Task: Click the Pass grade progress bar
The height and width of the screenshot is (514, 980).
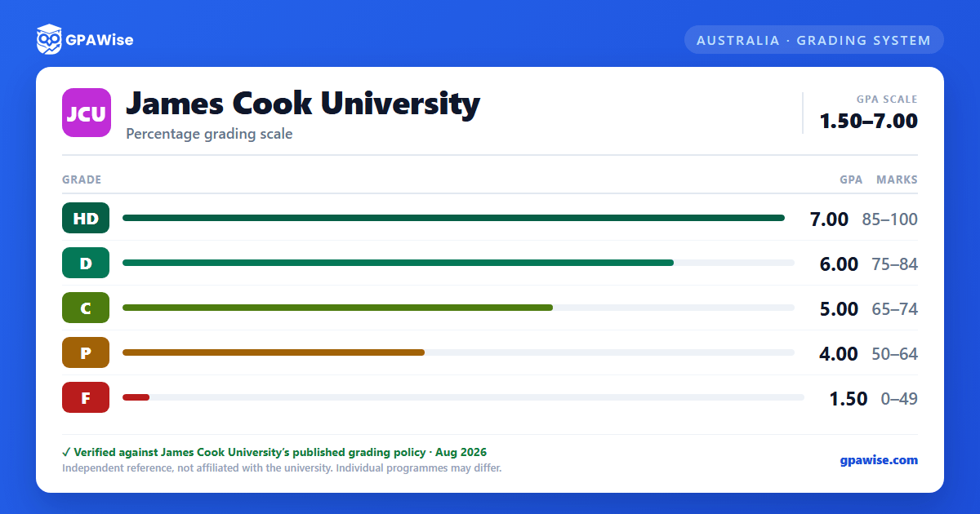Action: pyautogui.click(x=274, y=352)
